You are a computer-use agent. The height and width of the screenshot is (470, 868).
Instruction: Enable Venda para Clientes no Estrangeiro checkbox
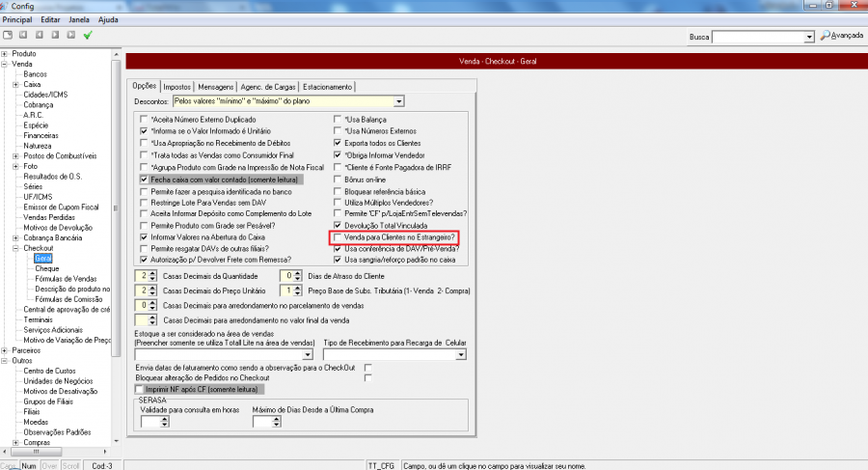pyautogui.click(x=338, y=236)
